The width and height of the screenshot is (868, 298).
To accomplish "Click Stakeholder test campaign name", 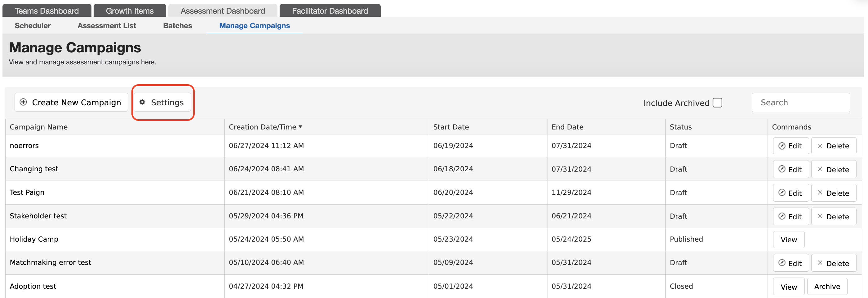I will tap(38, 216).
